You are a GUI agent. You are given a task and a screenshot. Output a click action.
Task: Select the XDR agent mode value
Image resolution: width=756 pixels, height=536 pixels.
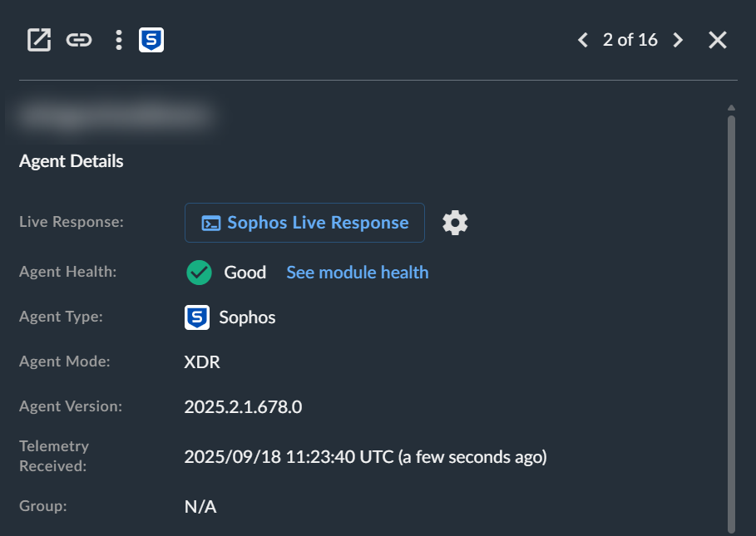202,362
